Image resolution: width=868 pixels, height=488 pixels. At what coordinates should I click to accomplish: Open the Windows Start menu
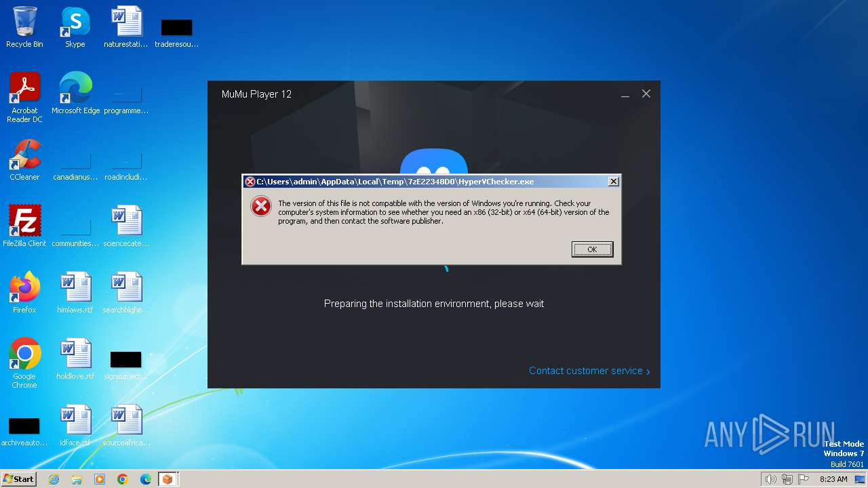pyautogui.click(x=19, y=479)
